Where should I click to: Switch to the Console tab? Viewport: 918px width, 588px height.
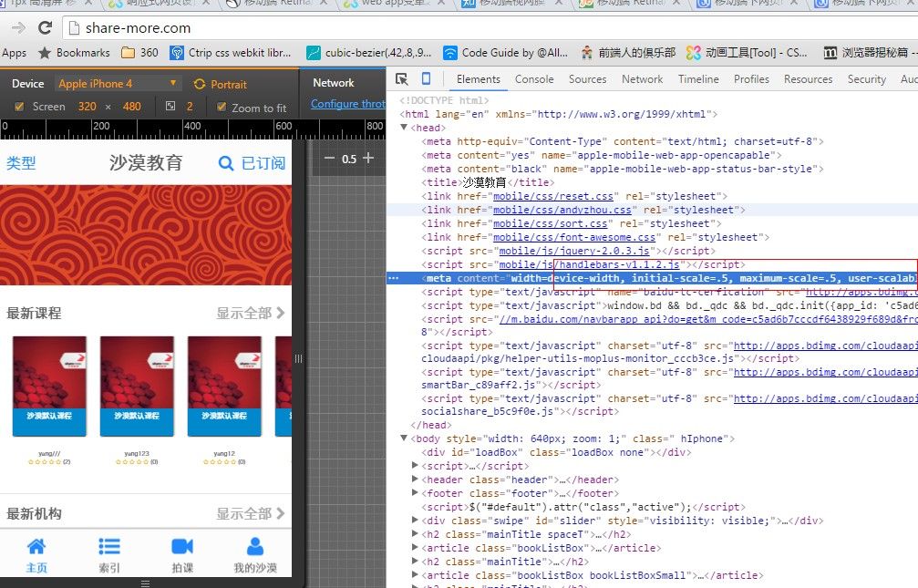coord(534,79)
